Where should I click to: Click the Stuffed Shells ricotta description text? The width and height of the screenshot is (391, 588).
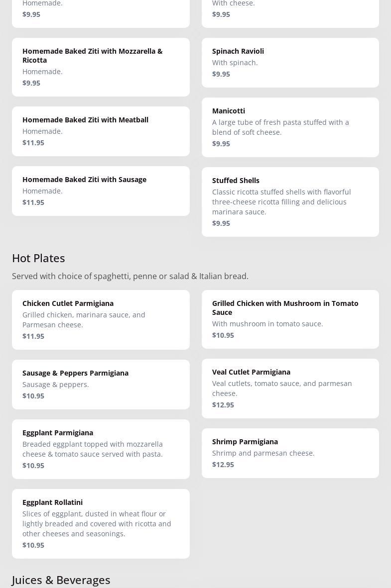point(281,201)
